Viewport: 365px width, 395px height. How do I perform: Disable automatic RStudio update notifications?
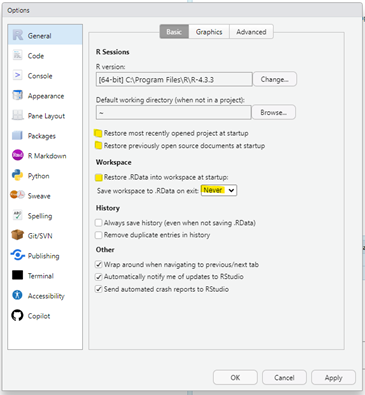click(x=98, y=277)
